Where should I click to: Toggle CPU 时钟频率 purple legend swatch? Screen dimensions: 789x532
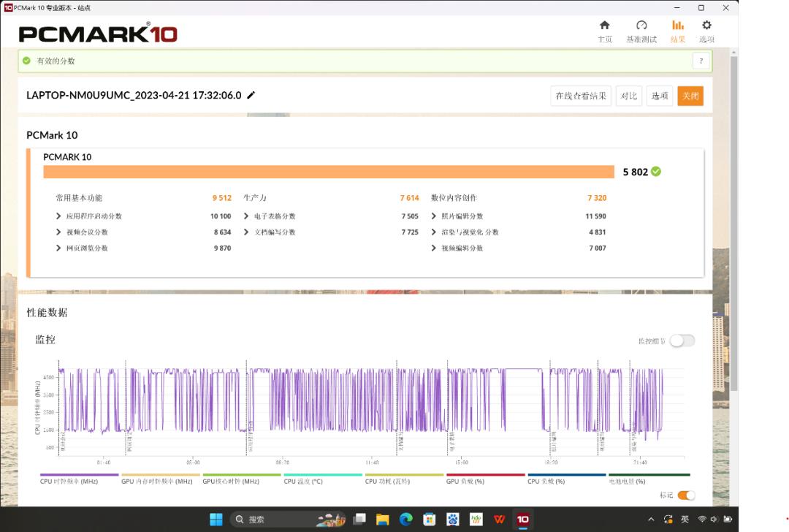pos(79,475)
